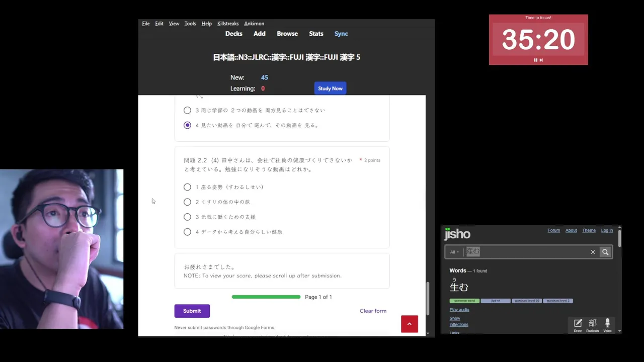Screen dimensions: 644x362
Task: Click wanikani level 20 tag
Action: (527, 301)
